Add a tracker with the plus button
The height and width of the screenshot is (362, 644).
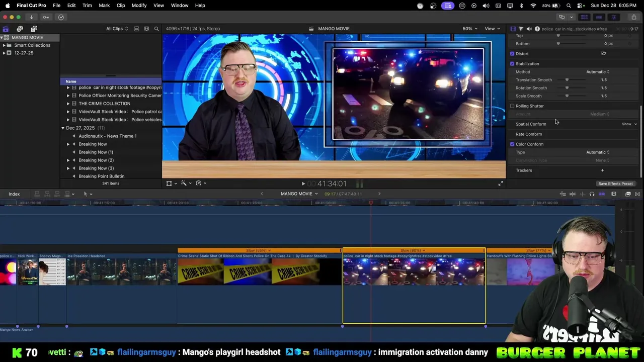point(602,170)
